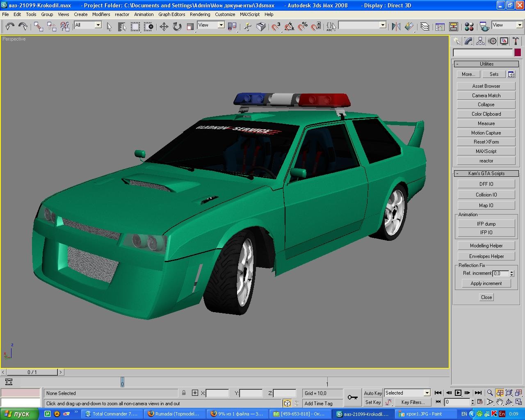Click the Reset XForm button
The height and width of the screenshot is (420, 525).
point(486,142)
